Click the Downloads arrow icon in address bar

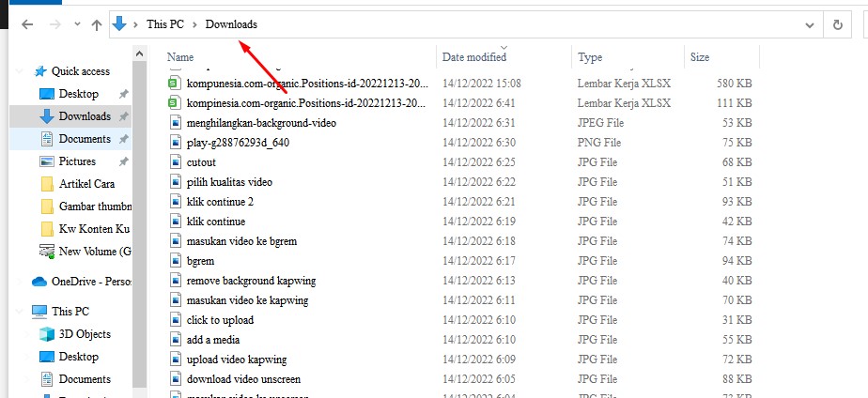119,23
